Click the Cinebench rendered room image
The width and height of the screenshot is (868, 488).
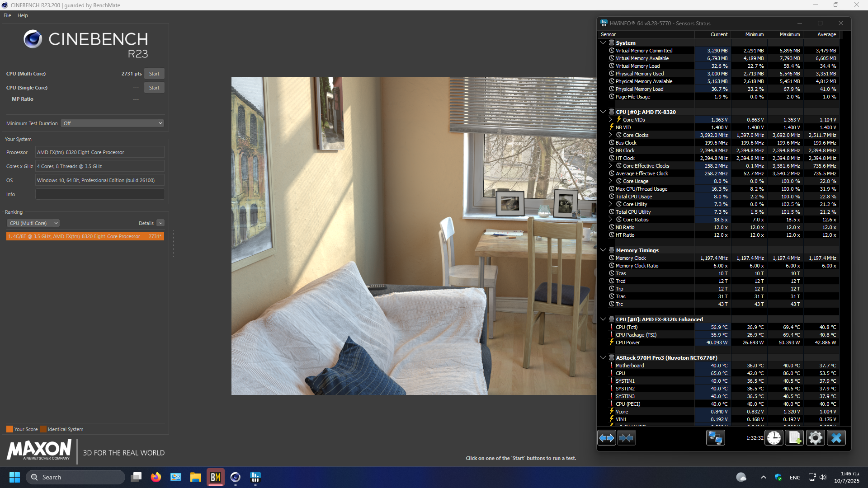[x=414, y=235]
